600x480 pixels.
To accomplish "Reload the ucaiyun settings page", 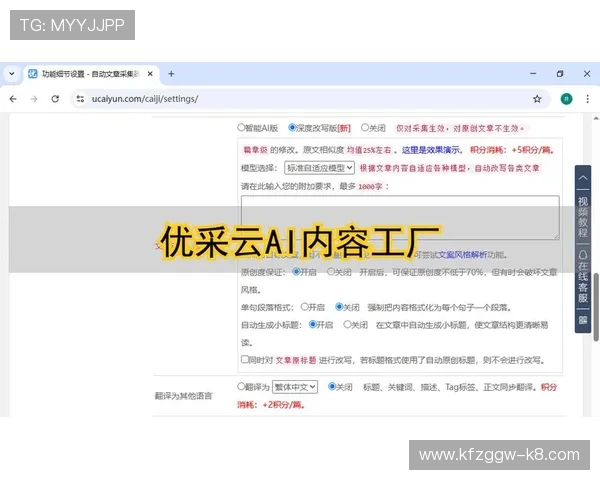I will (x=55, y=99).
